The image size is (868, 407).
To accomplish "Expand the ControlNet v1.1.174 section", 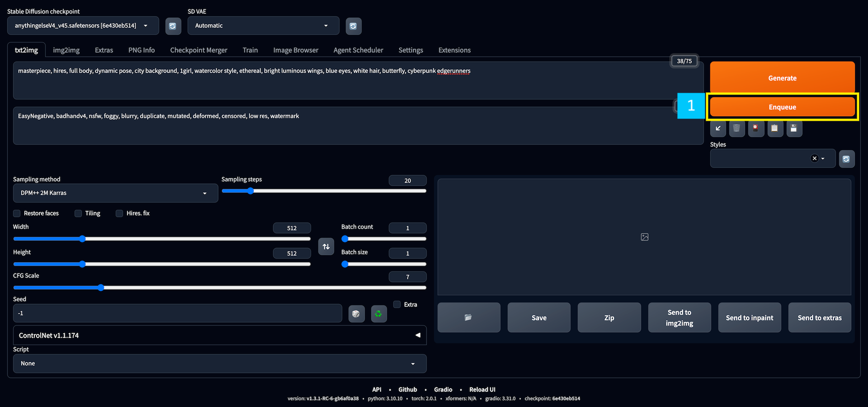I will click(220, 335).
